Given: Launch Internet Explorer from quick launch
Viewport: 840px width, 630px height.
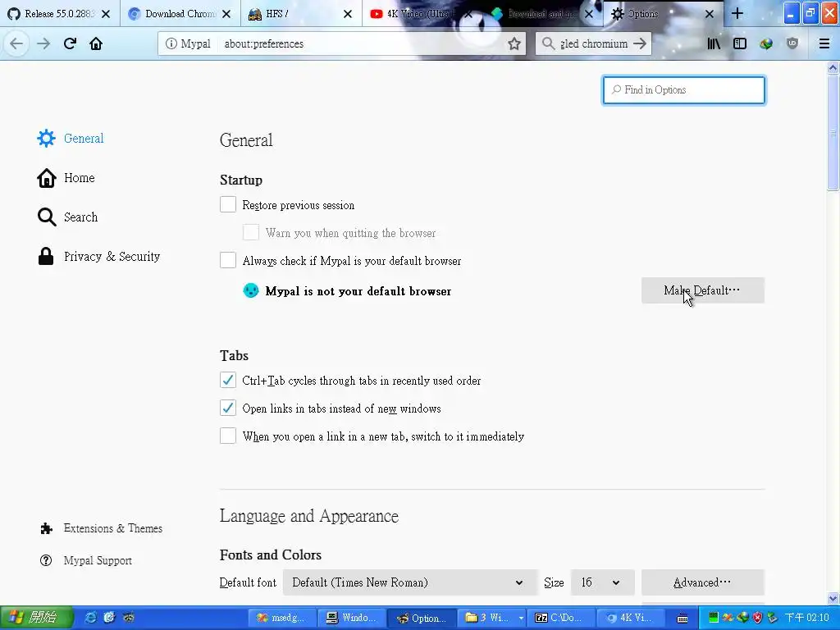Looking at the screenshot, I should click(91, 618).
